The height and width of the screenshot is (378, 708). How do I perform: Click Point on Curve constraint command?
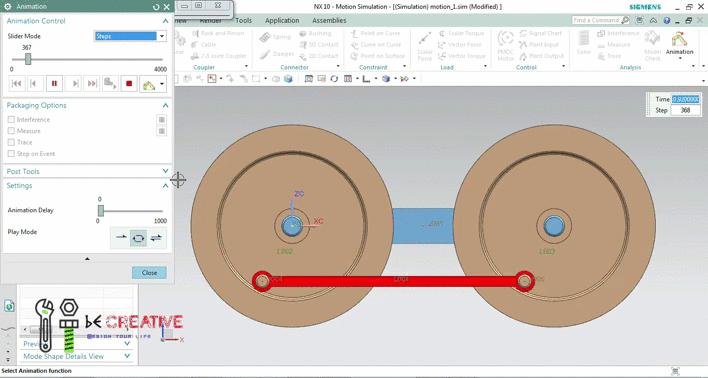point(376,33)
